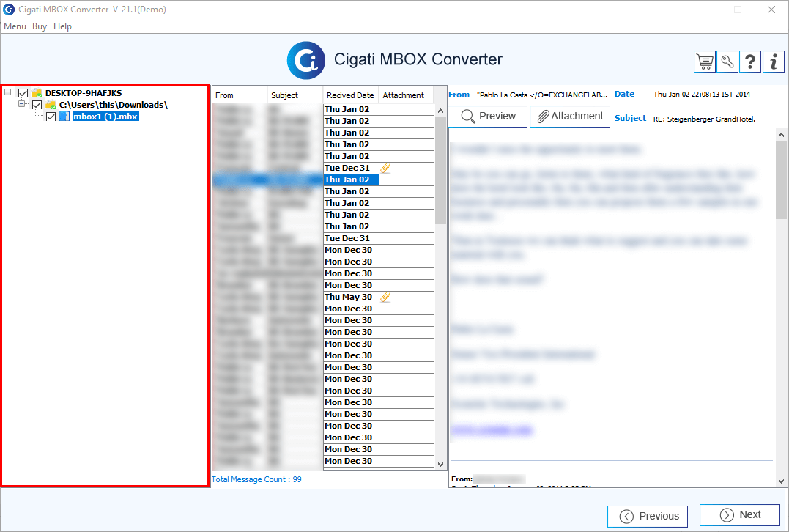The width and height of the screenshot is (789, 532).
Task: Click the key activation icon
Action: click(x=727, y=62)
